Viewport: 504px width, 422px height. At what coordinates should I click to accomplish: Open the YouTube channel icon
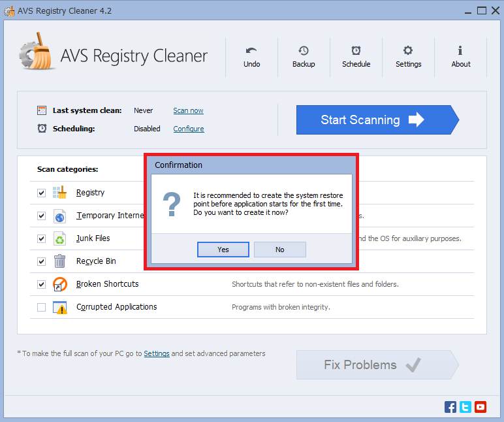pos(480,407)
